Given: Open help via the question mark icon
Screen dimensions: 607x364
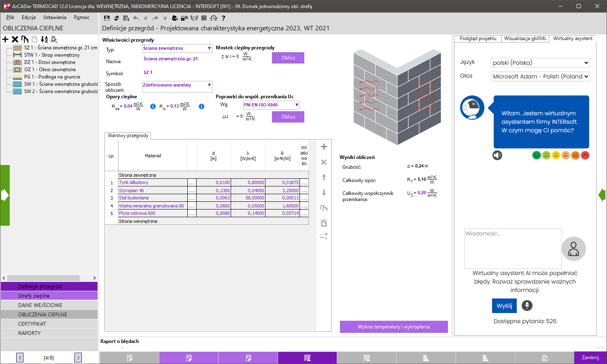Looking at the screenshot, I should point(223,18).
